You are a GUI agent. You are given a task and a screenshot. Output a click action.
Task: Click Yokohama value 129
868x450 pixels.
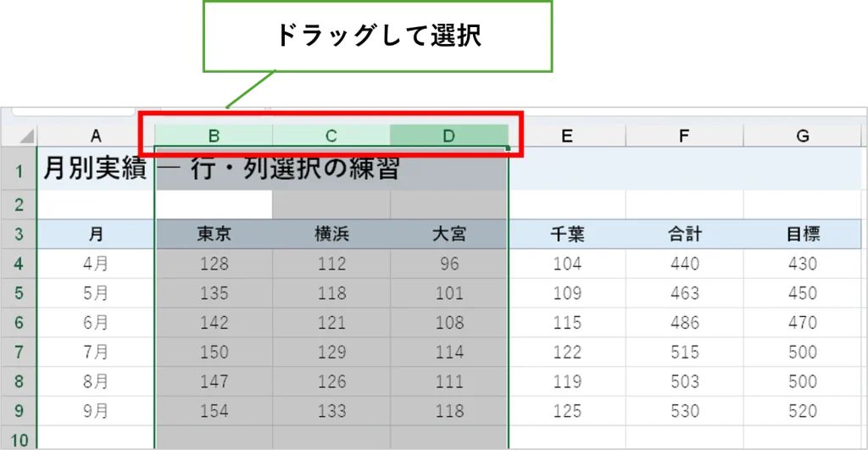(331, 352)
